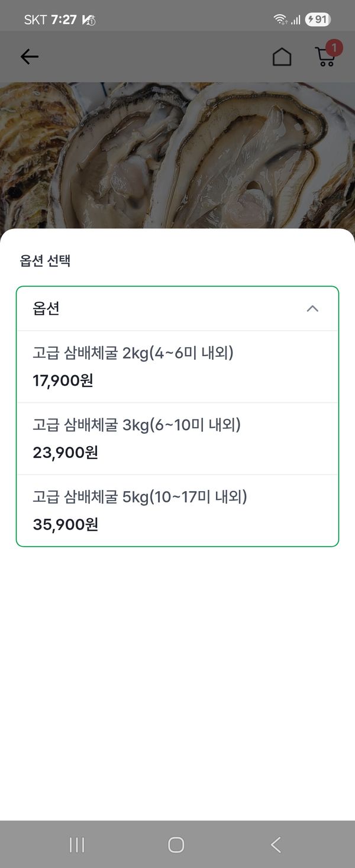Go to the store home icon
Viewport: 355px width, 868px height.
(x=282, y=57)
